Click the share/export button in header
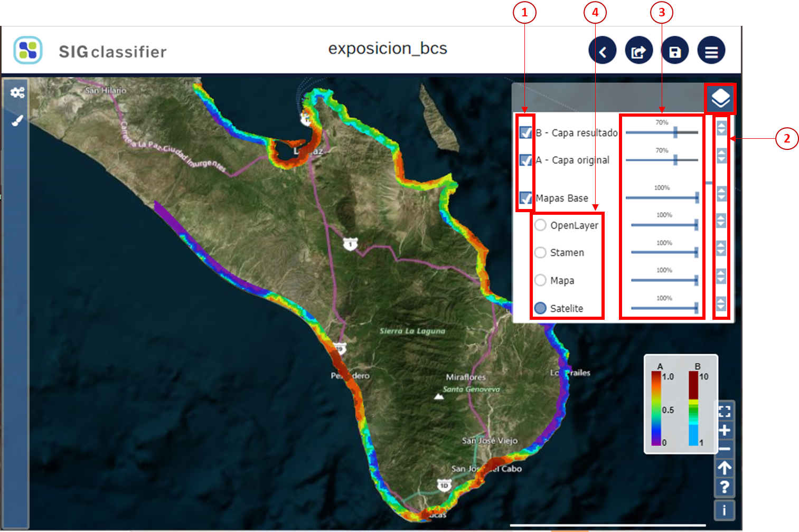The width and height of the screenshot is (799, 532). [639, 51]
